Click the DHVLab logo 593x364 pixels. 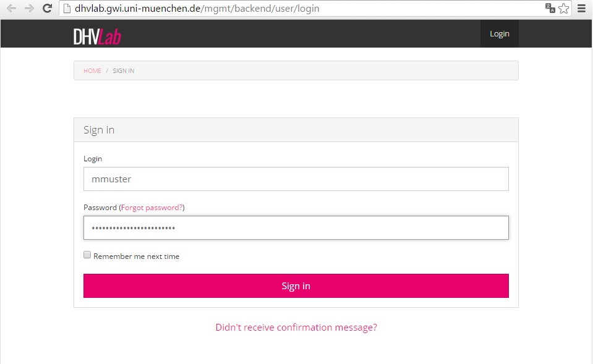tap(97, 36)
